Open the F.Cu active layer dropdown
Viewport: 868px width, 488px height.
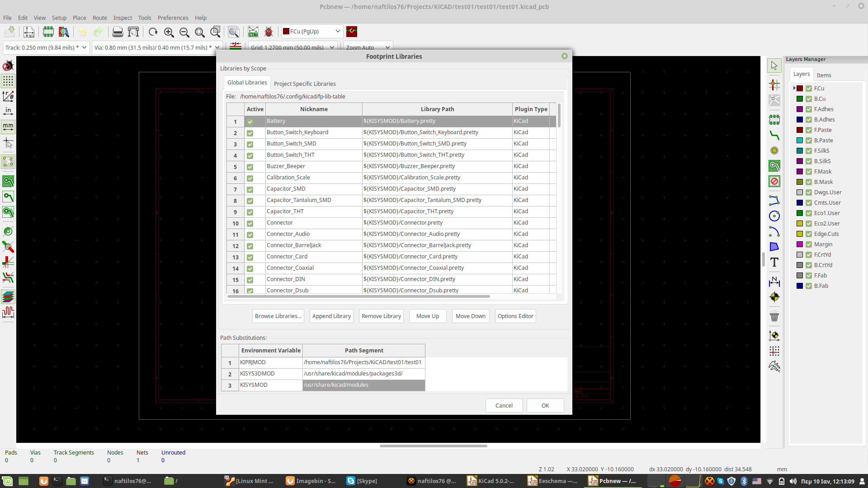(x=312, y=31)
